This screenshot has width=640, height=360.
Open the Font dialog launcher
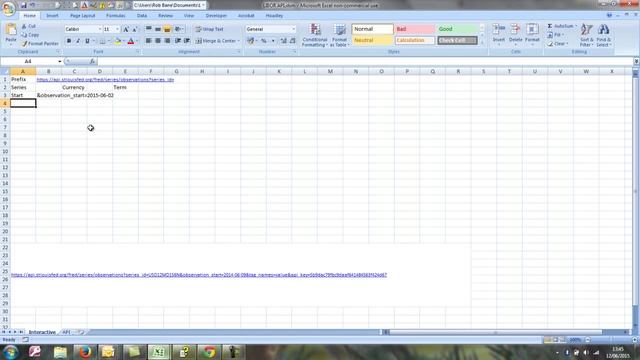(138, 52)
